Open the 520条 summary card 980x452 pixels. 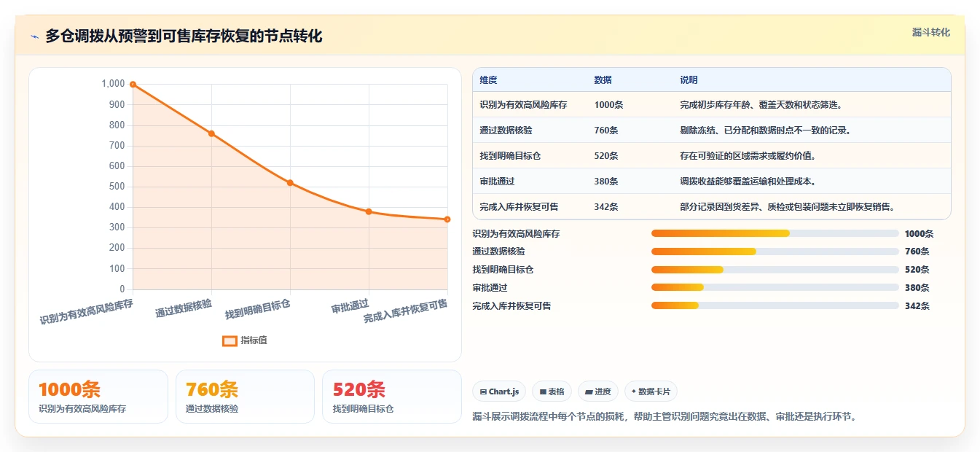392,397
